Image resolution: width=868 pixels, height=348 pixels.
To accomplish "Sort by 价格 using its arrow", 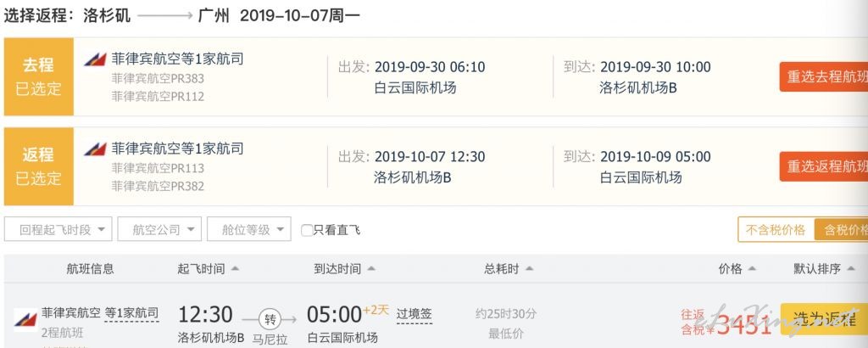I will pos(752,269).
